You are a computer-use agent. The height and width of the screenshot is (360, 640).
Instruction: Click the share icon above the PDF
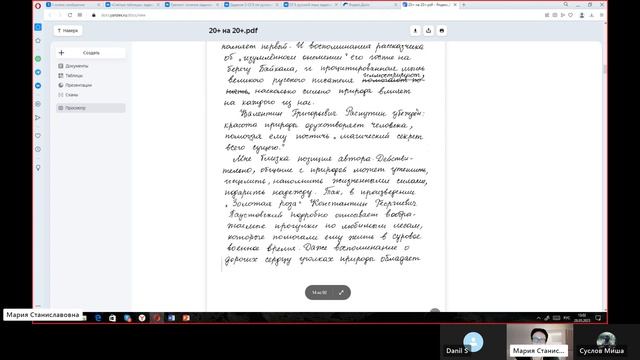(428, 31)
